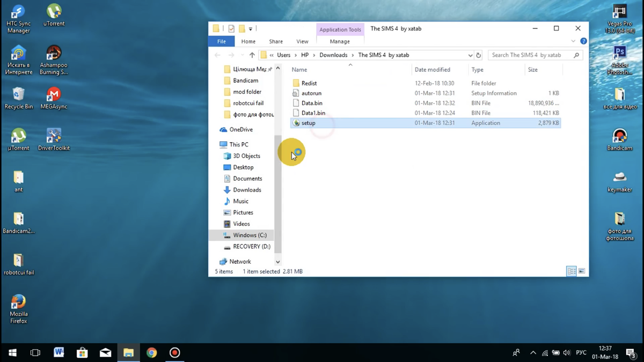Open Explorer Help question mark icon
This screenshot has width=644, height=362.
[x=583, y=41]
